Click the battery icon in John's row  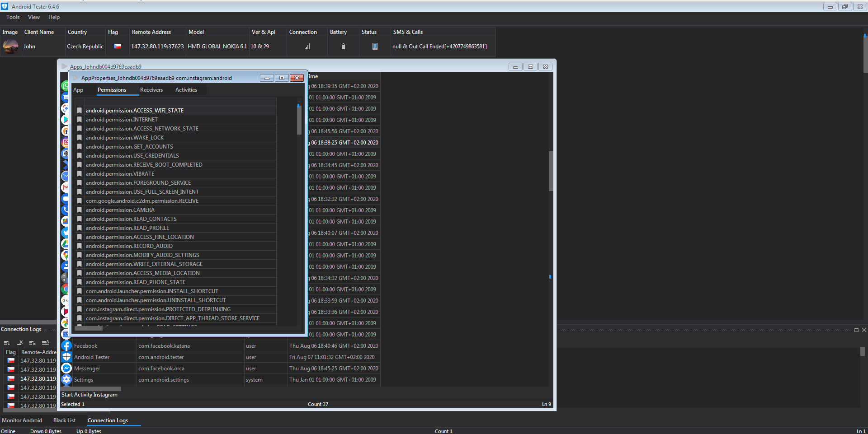point(343,47)
